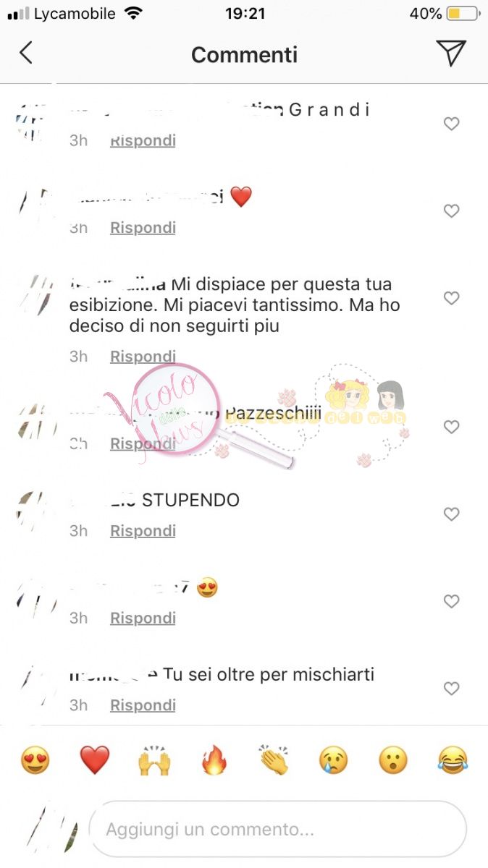Image resolution: width=488 pixels, height=868 pixels.
Task: Like the "G r a n d i" comment
Action: [x=451, y=124]
